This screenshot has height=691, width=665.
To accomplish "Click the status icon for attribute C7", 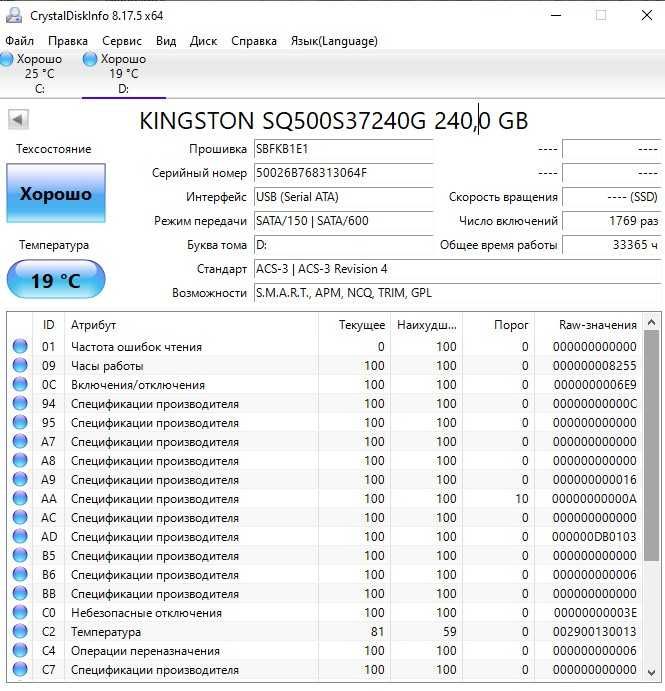I will (20, 669).
